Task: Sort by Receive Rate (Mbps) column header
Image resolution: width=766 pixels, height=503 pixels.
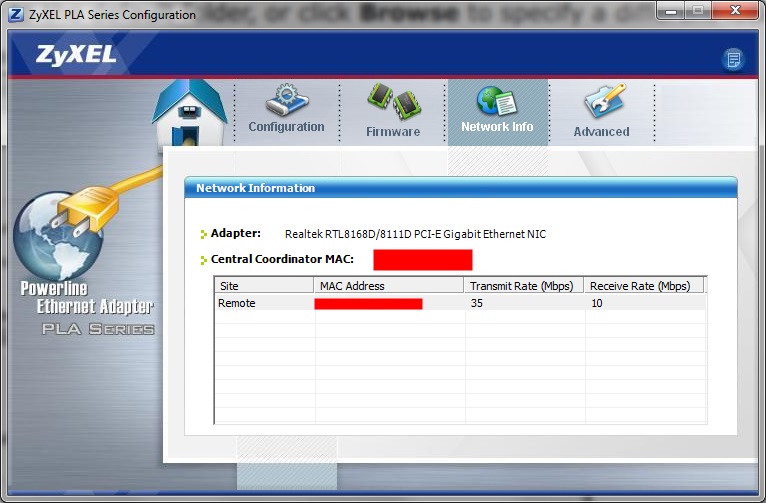Action: (x=644, y=286)
